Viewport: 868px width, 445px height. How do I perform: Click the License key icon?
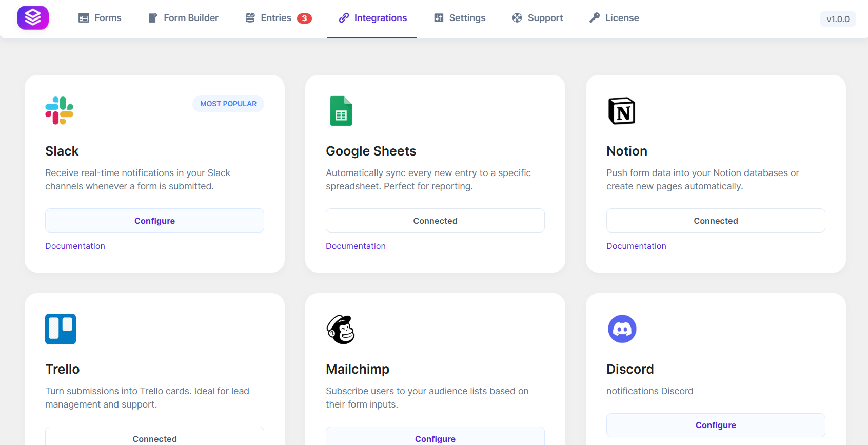(595, 18)
